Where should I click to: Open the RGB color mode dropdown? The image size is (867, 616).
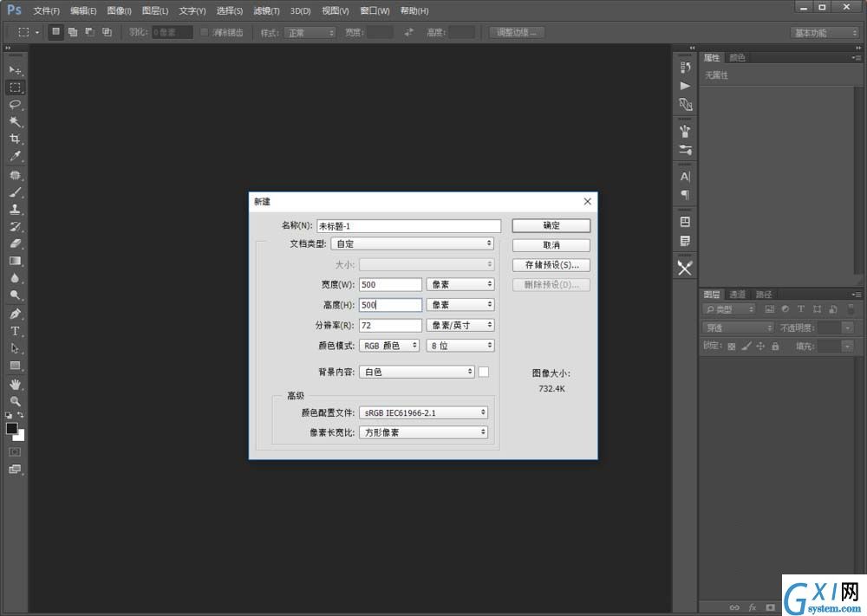click(x=389, y=346)
